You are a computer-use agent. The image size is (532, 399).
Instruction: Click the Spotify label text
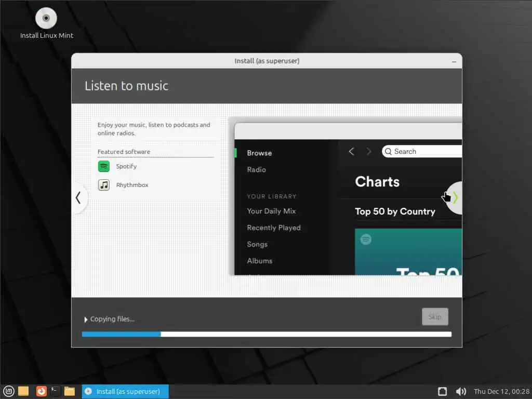point(126,166)
